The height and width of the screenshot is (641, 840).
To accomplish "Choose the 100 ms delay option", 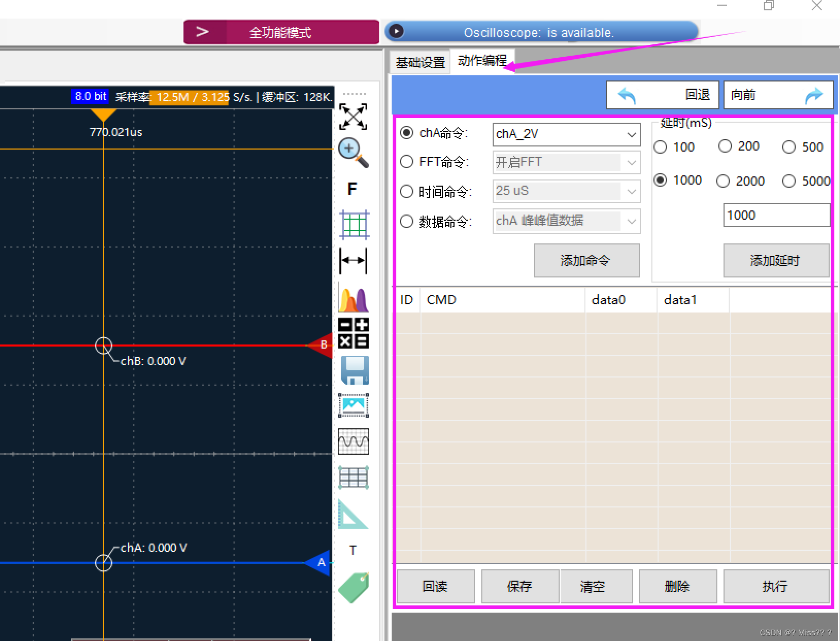I will click(x=660, y=147).
